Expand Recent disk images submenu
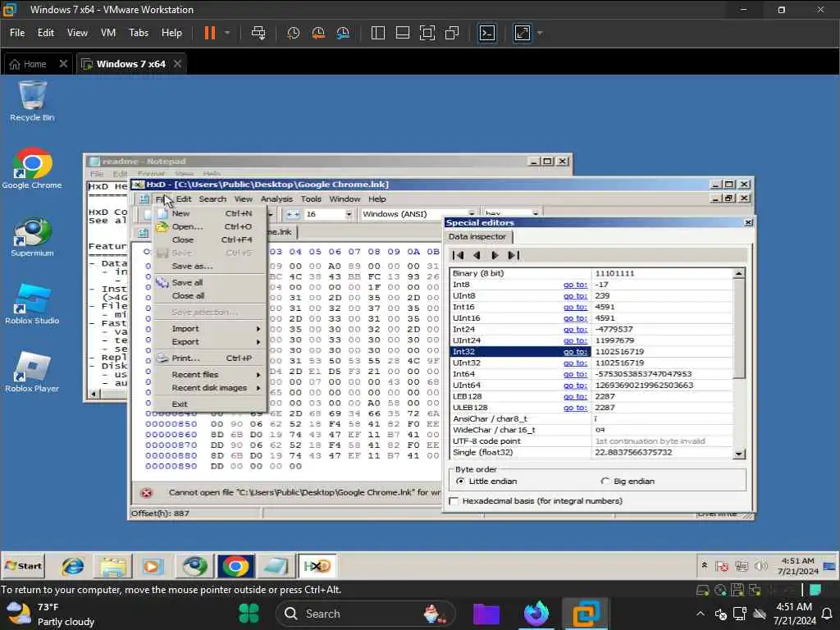 pos(209,388)
